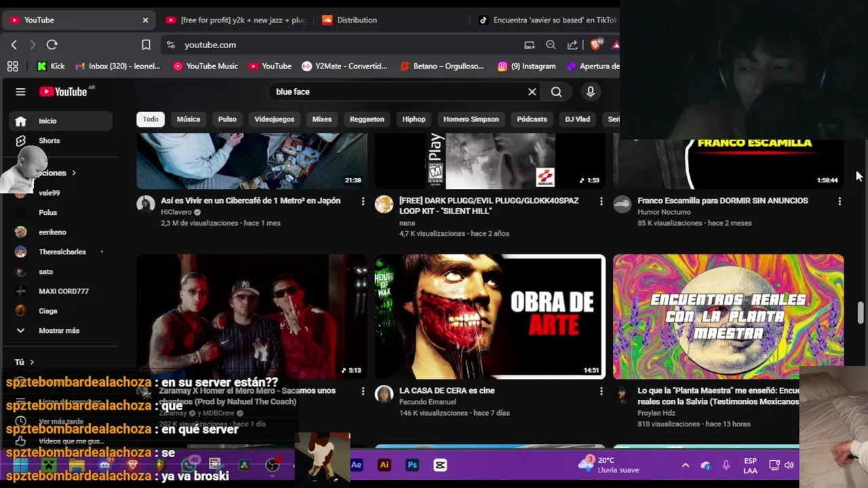Open Brave Shields lion icon
This screenshot has height=488, width=868.
pyautogui.click(x=595, y=45)
